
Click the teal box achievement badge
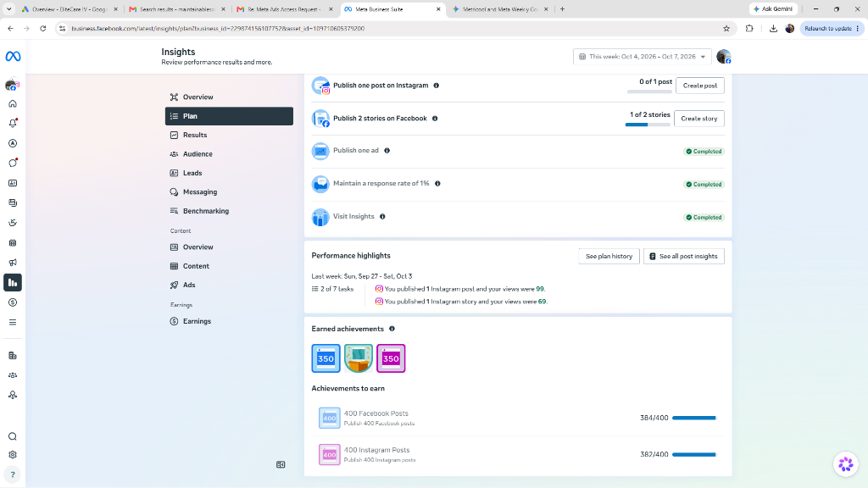pyautogui.click(x=359, y=358)
